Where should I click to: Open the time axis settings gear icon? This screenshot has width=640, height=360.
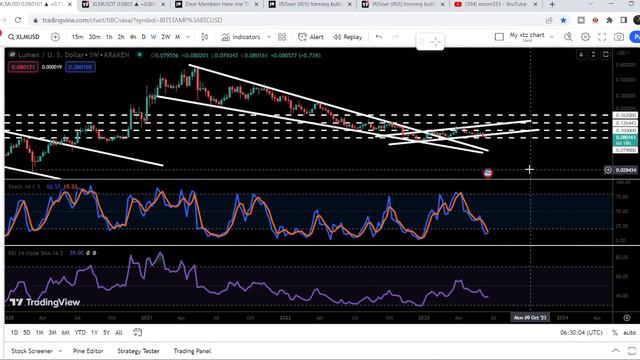click(627, 318)
